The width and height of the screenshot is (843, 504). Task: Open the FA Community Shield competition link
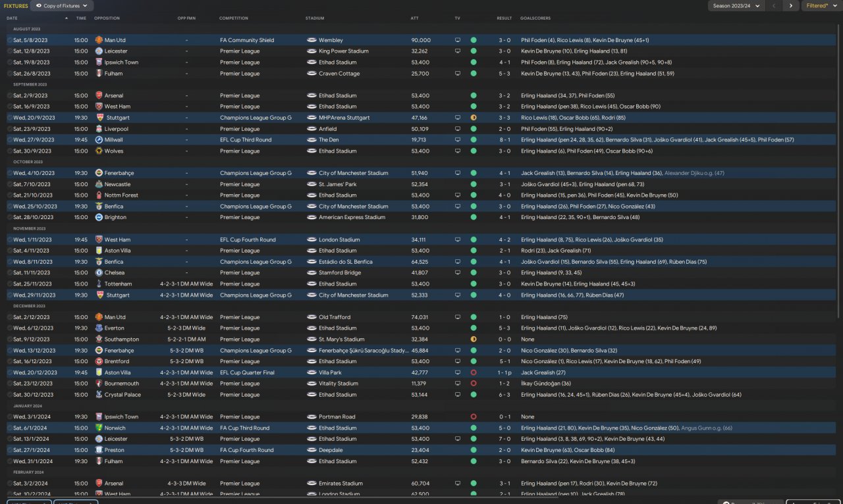click(x=247, y=40)
